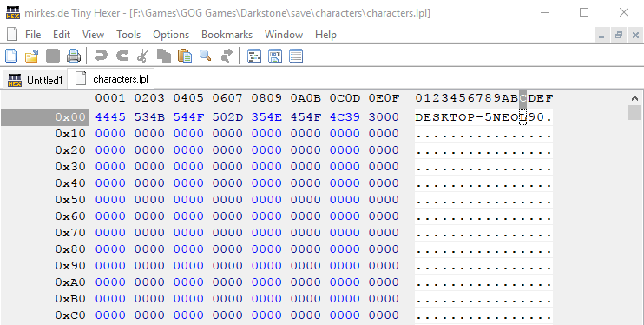Click the Undo arrow icon

click(x=101, y=56)
